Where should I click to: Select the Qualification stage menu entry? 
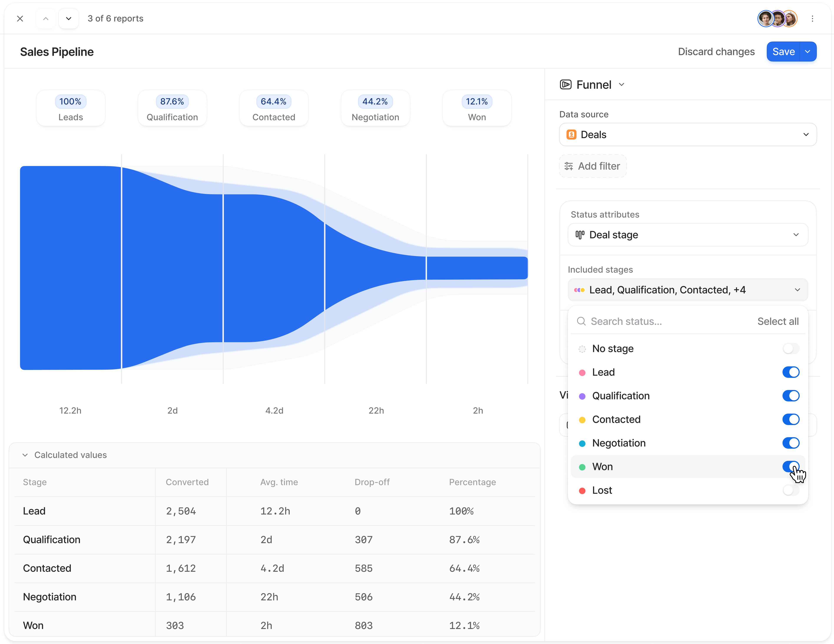621,396
